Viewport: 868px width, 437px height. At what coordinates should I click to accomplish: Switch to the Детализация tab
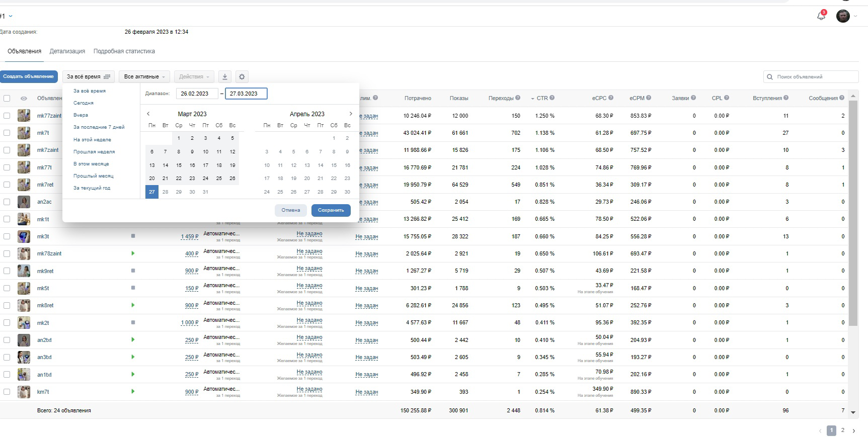67,51
